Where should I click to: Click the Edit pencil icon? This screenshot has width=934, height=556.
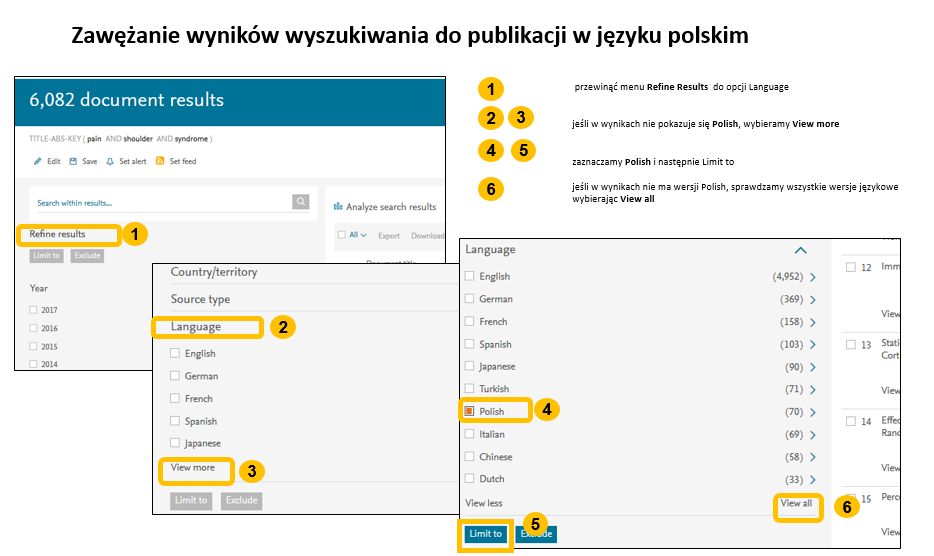(38, 161)
